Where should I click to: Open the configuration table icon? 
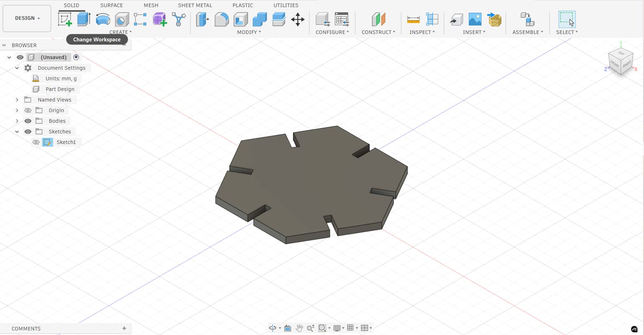pyautogui.click(x=342, y=19)
